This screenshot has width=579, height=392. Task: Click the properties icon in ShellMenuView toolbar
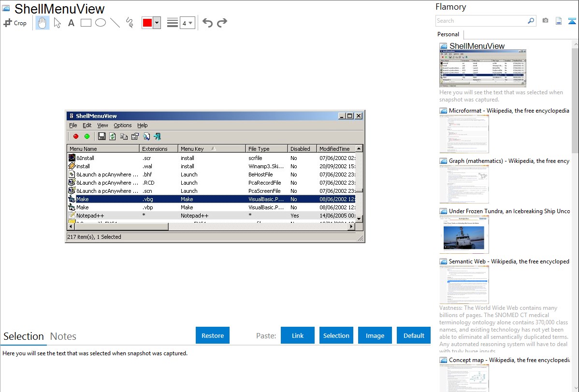[x=135, y=136]
